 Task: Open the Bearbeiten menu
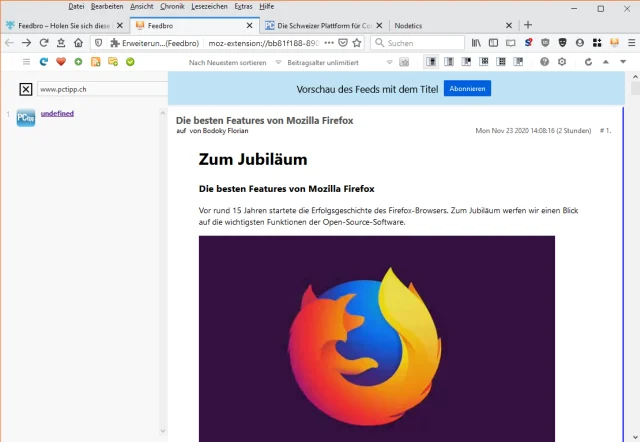tap(107, 6)
